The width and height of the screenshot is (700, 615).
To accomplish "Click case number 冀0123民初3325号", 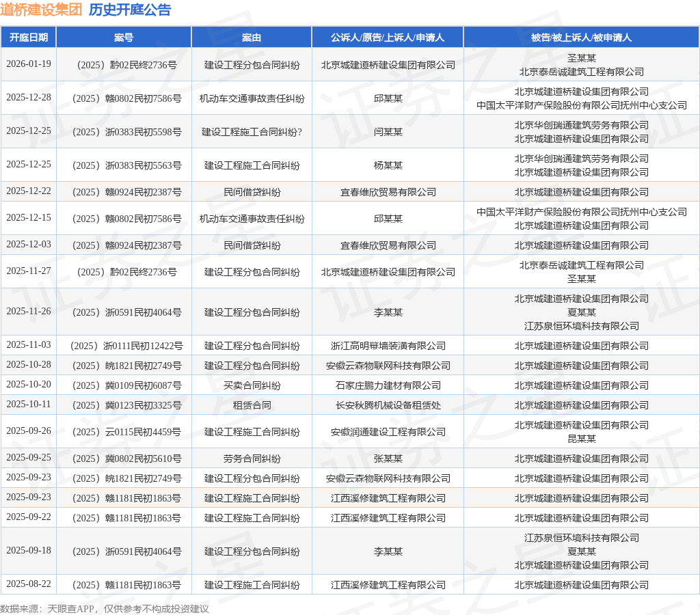I will click(x=126, y=405).
